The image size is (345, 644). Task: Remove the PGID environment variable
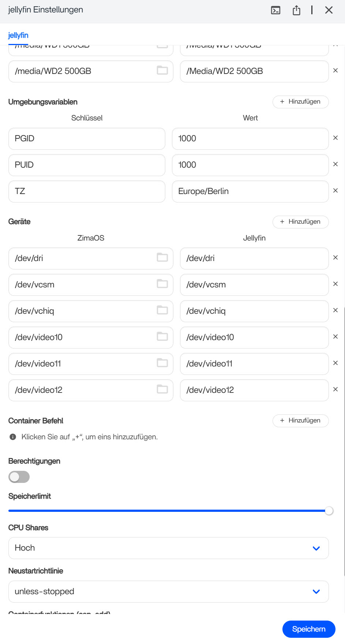pyautogui.click(x=335, y=138)
